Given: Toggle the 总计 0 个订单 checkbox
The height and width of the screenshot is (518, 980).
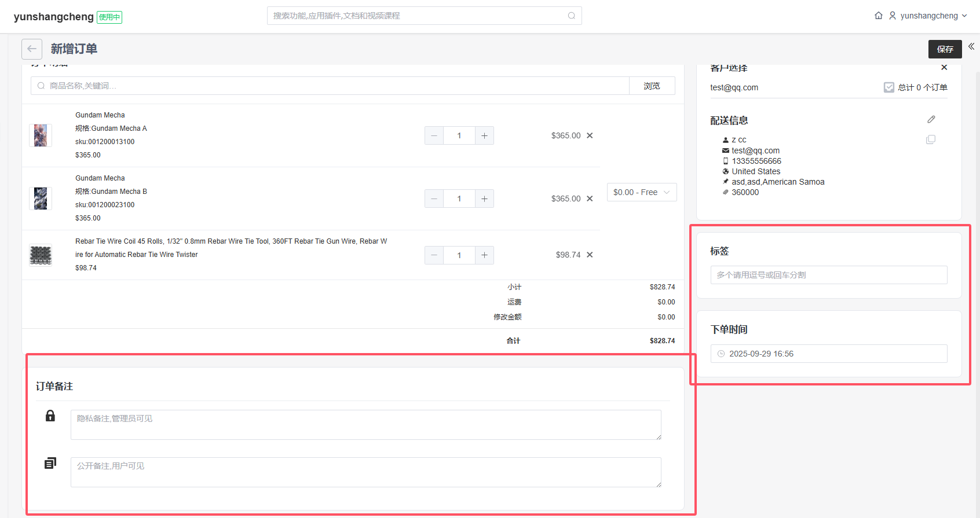Looking at the screenshot, I should [888, 87].
